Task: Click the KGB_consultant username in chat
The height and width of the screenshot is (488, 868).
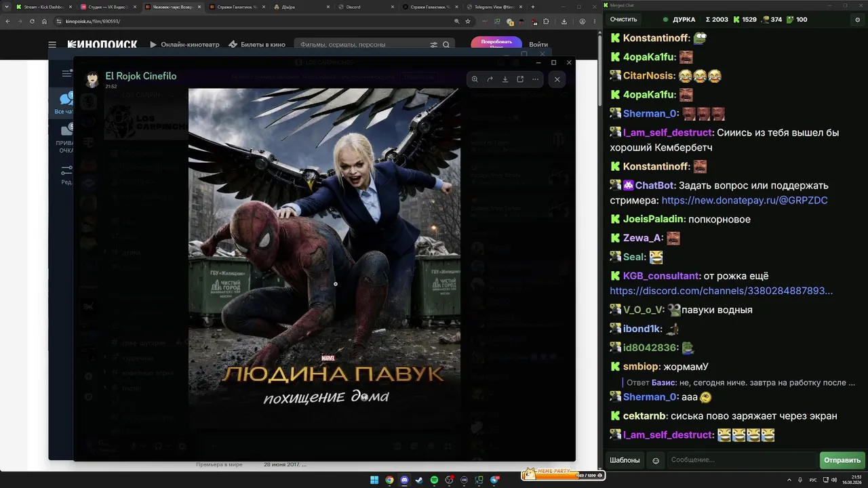Action: [661, 276]
